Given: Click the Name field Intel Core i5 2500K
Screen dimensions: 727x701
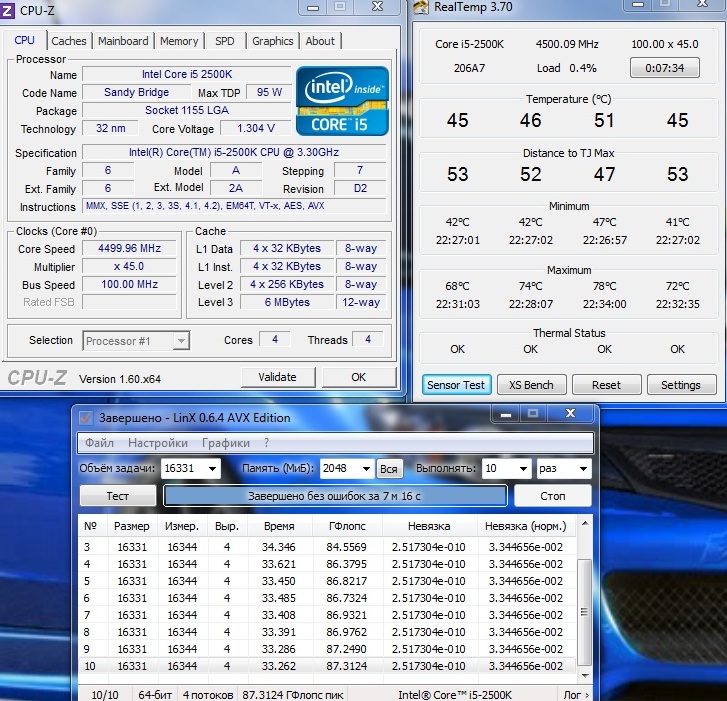Looking at the screenshot, I should click(187, 74).
